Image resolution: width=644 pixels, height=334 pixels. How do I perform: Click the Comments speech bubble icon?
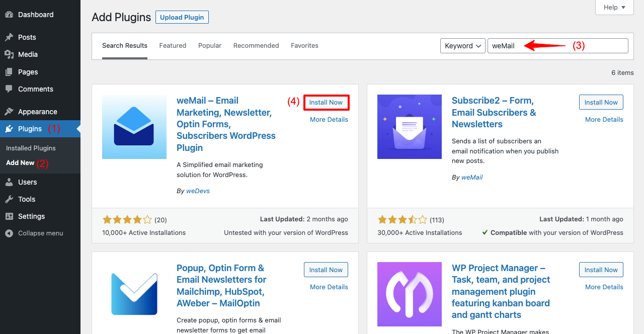(9, 89)
